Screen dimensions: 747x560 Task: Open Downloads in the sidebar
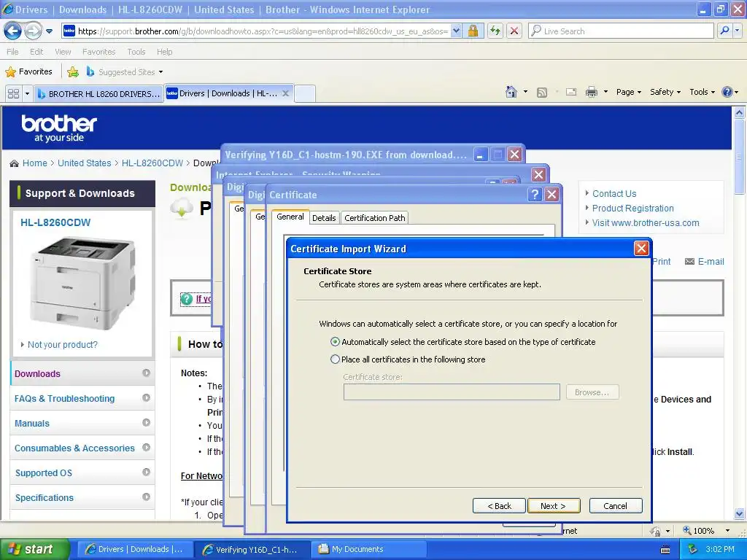coord(82,374)
